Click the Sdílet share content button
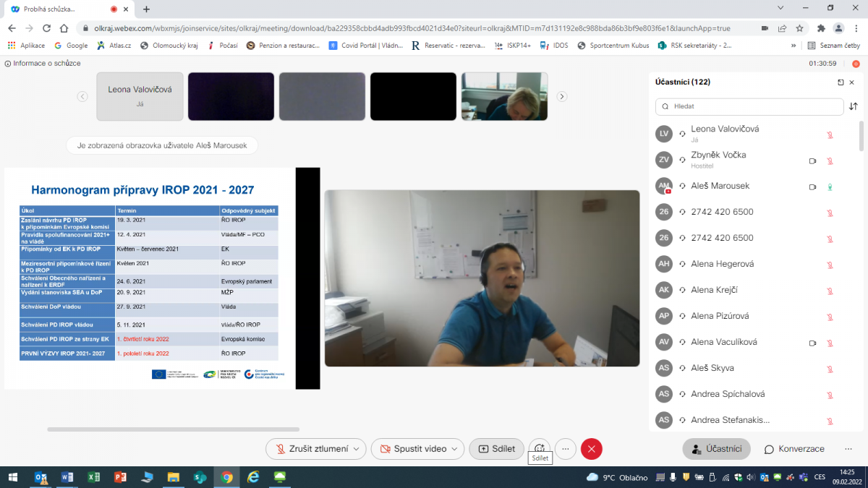Screen dimensions: 868x488 496,449
